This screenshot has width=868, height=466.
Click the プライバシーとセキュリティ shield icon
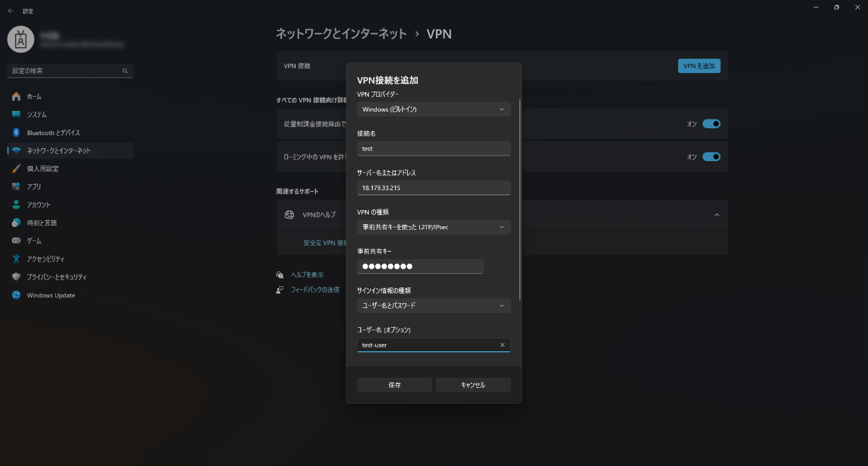click(x=16, y=277)
